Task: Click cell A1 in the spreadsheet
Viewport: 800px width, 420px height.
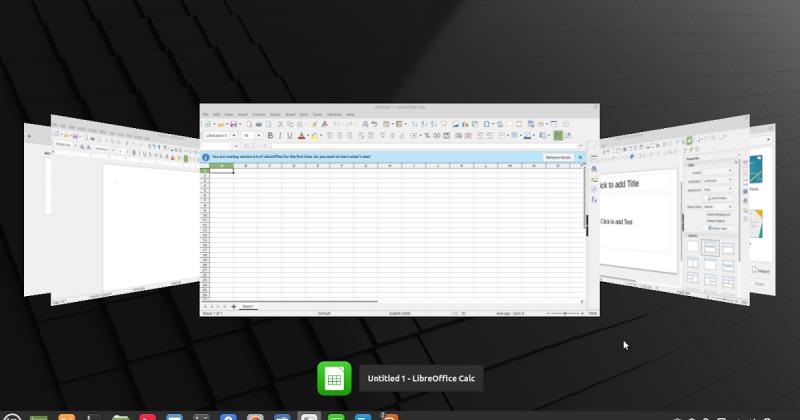Action: click(x=220, y=171)
